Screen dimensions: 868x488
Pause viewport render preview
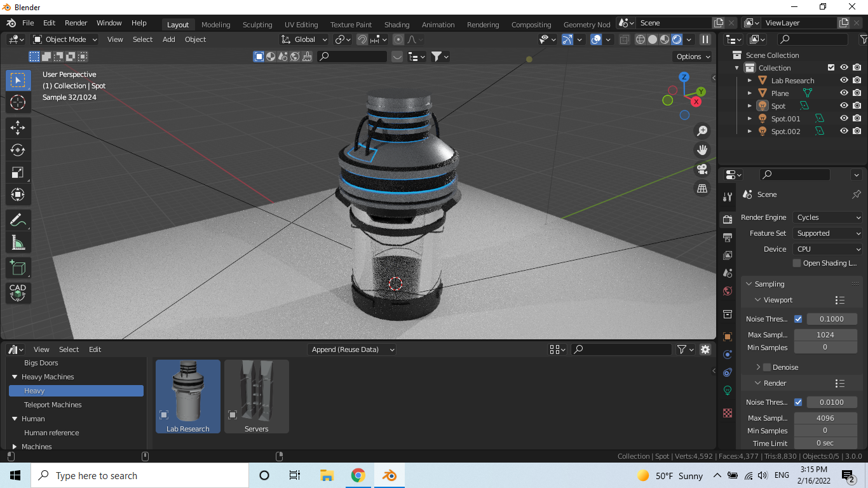click(x=705, y=39)
